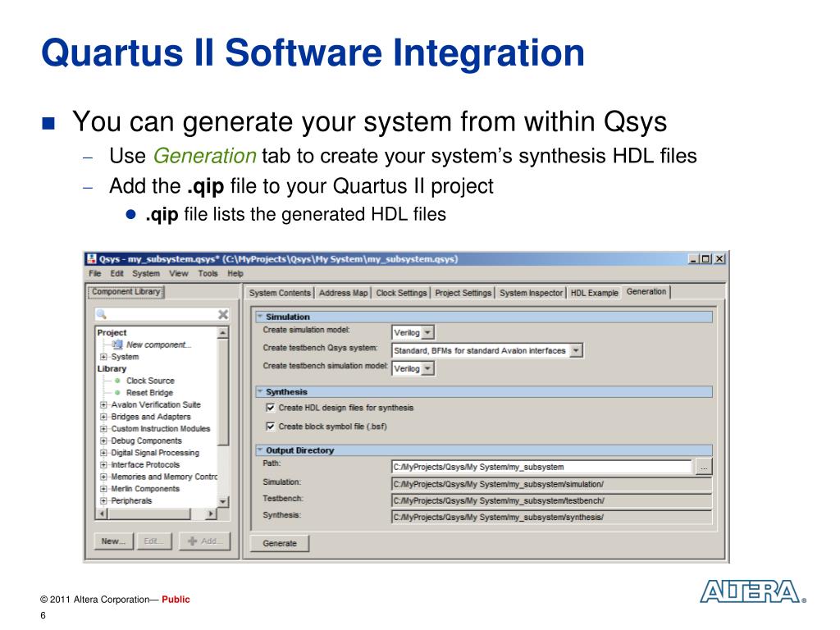Switch to System Inspector tab

531,293
